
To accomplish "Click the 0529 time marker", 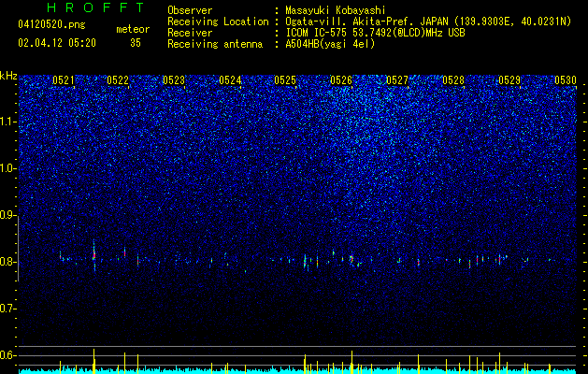I will (x=509, y=80).
